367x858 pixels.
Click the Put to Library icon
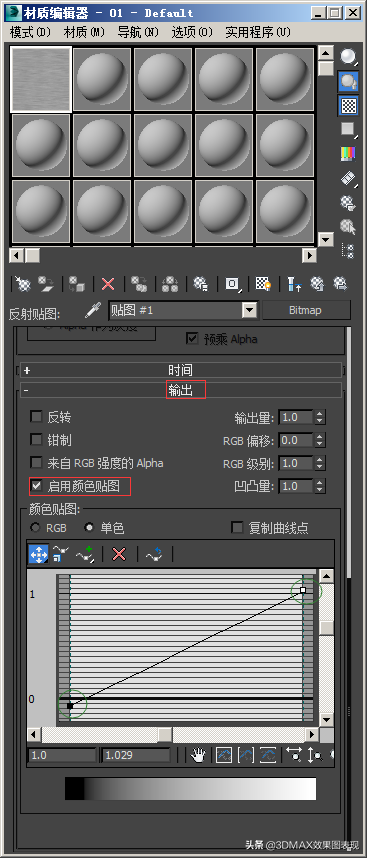pyautogui.click(x=201, y=283)
